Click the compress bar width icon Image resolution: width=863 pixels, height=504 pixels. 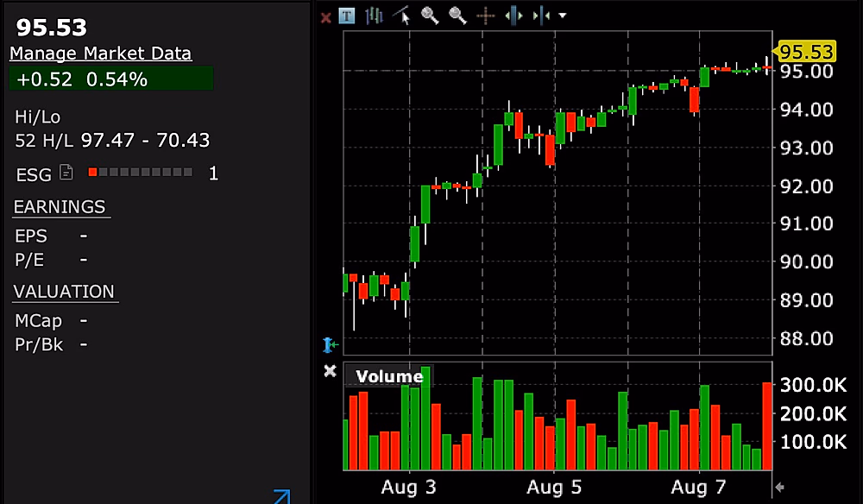pos(542,16)
